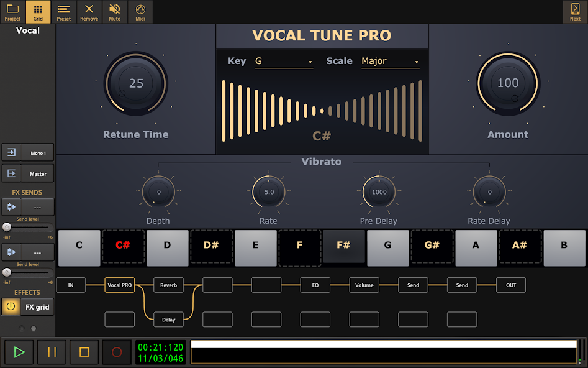
Task: Click the Midi settings icon
Action: coord(140,12)
